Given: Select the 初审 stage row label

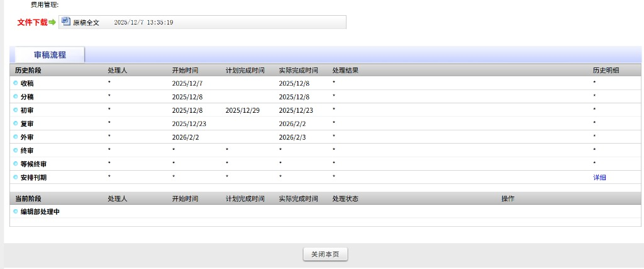Looking at the screenshot, I should pos(27,110).
